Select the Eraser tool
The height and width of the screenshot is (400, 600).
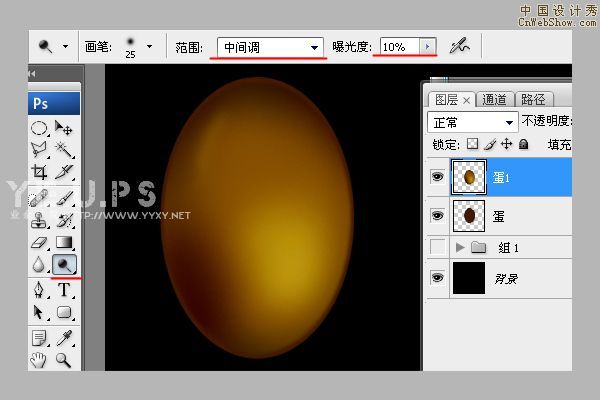[x=40, y=242]
